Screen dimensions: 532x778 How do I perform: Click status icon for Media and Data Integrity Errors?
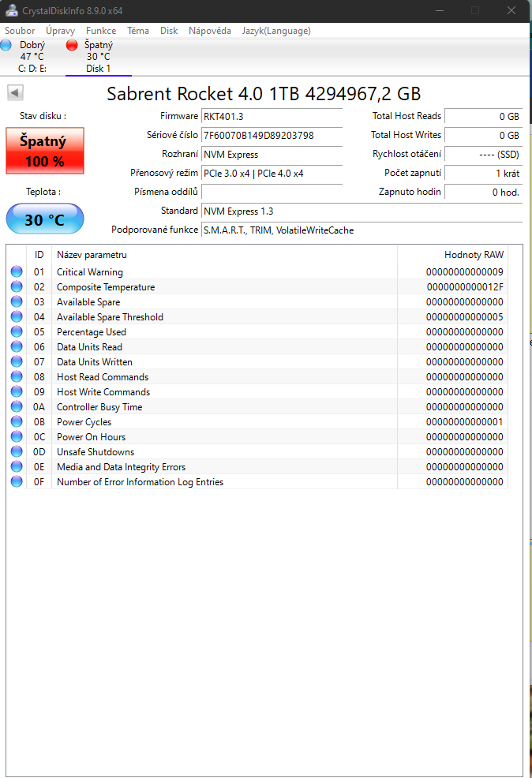click(x=17, y=466)
